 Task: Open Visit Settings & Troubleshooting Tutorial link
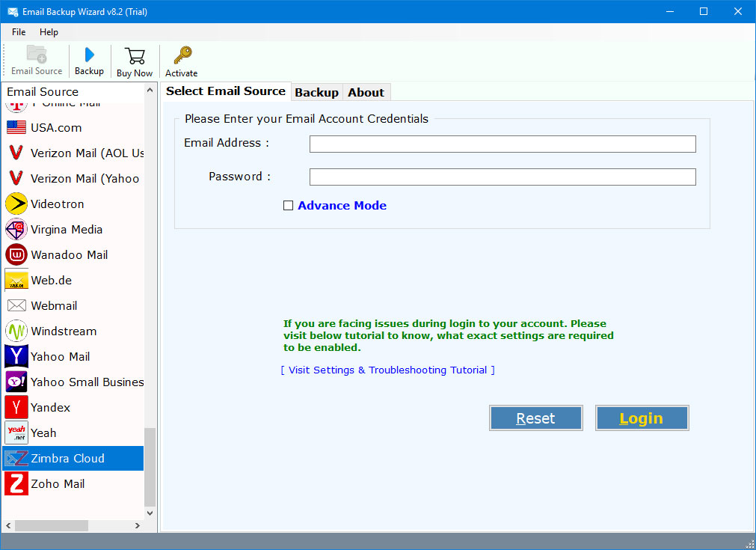coord(387,370)
